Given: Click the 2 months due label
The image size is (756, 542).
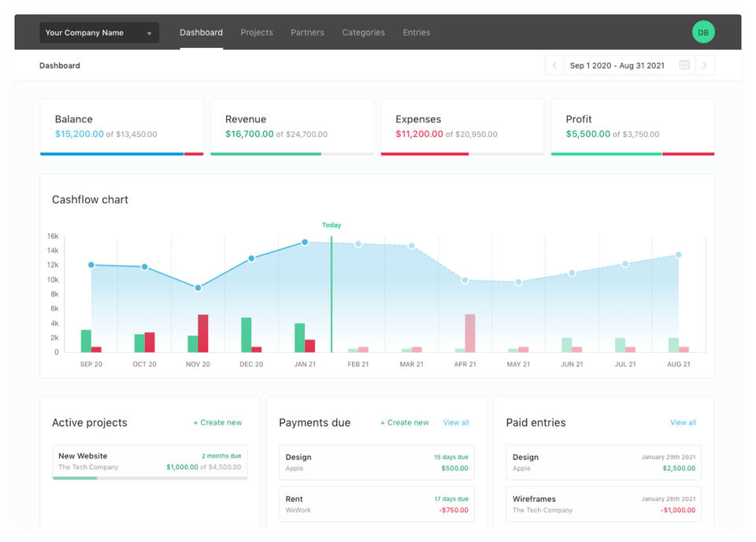Looking at the screenshot, I should coord(221,455).
